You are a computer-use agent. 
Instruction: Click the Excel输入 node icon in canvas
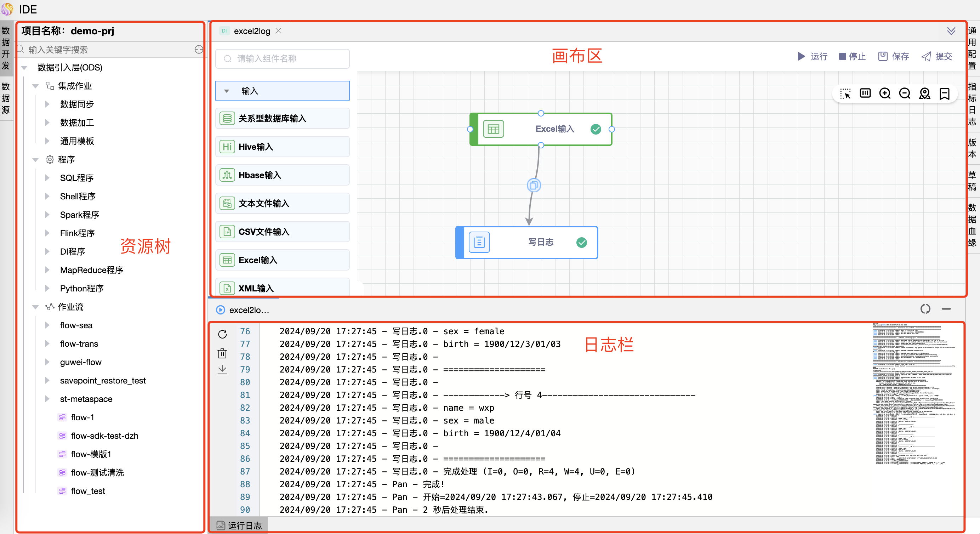pos(492,128)
